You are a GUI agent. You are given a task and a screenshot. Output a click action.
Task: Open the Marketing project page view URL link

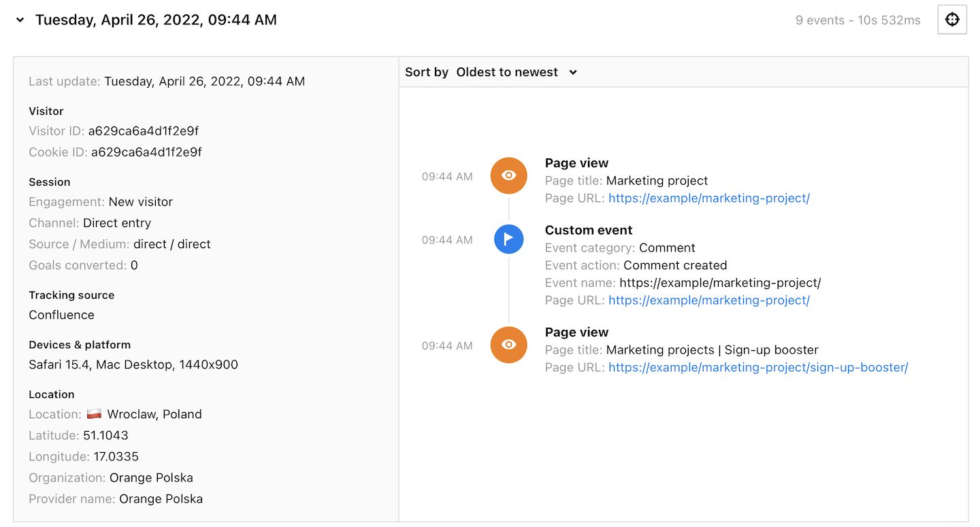709,199
